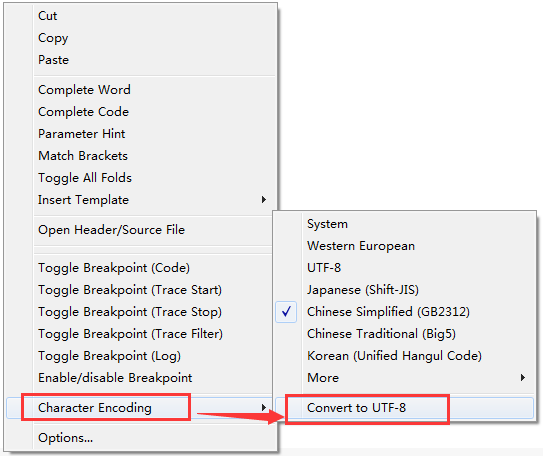Select the checked Chinese Simplified (GB2312) encoding
Image resolution: width=543 pixels, height=456 pixels.
(404, 312)
